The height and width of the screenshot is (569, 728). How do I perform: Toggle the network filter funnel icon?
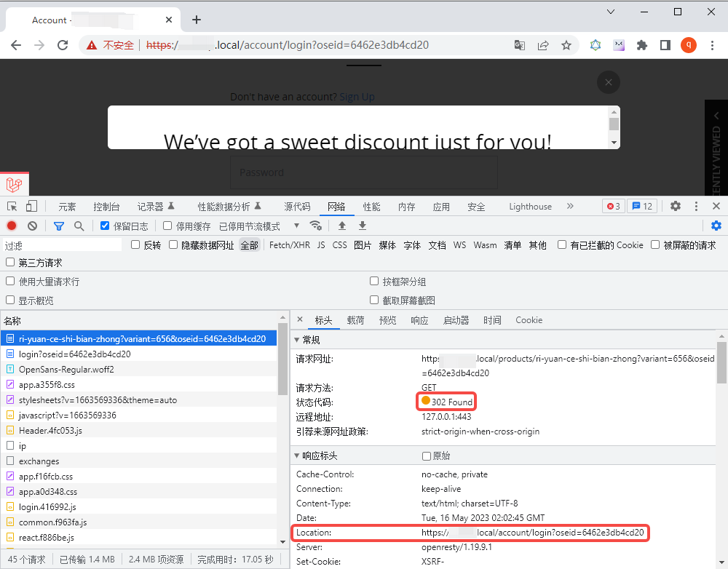pos(58,226)
